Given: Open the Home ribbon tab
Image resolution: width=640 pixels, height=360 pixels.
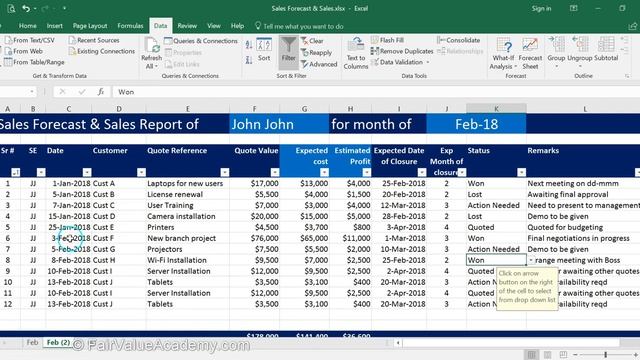Looking at the screenshot, I should (x=27, y=26).
